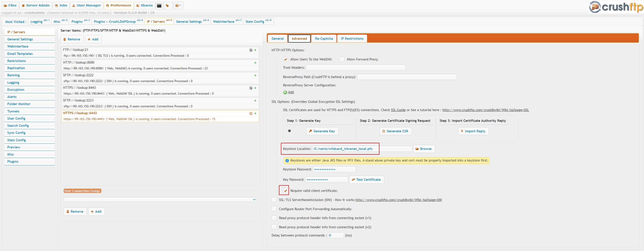The height and width of the screenshot is (251, 644).
Task: Open the User Connection Group dropdown
Action: pyautogui.click(x=160, y=199)
